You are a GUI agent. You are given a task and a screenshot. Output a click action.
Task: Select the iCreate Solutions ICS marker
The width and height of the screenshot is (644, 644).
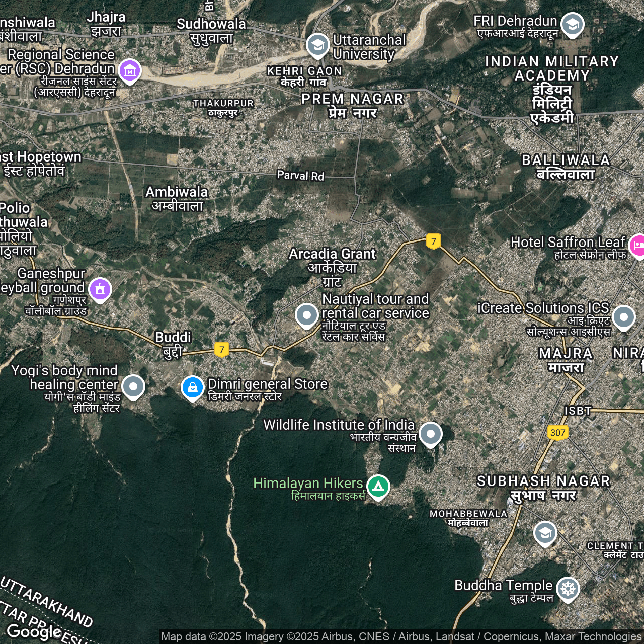click(x=624, y=317)
